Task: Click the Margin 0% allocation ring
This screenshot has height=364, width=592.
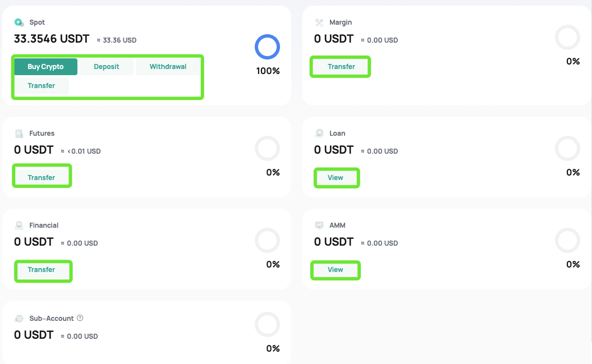Action: pos(567,38)
